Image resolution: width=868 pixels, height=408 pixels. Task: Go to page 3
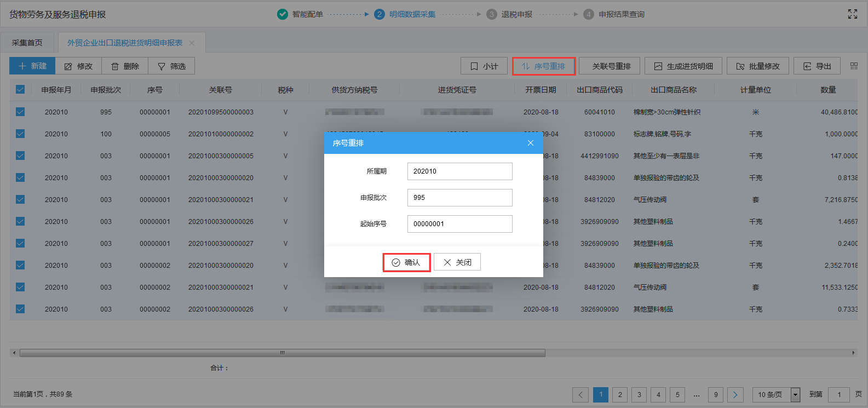click(639, 394)
